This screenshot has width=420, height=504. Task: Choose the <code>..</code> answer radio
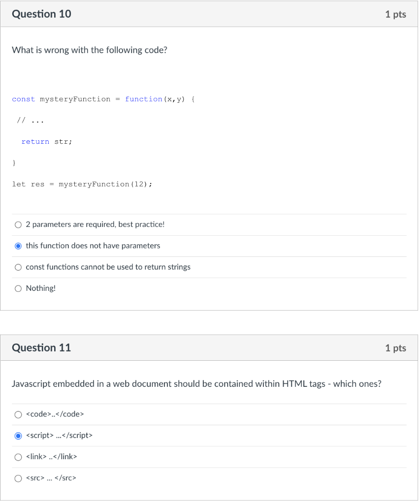18,415
